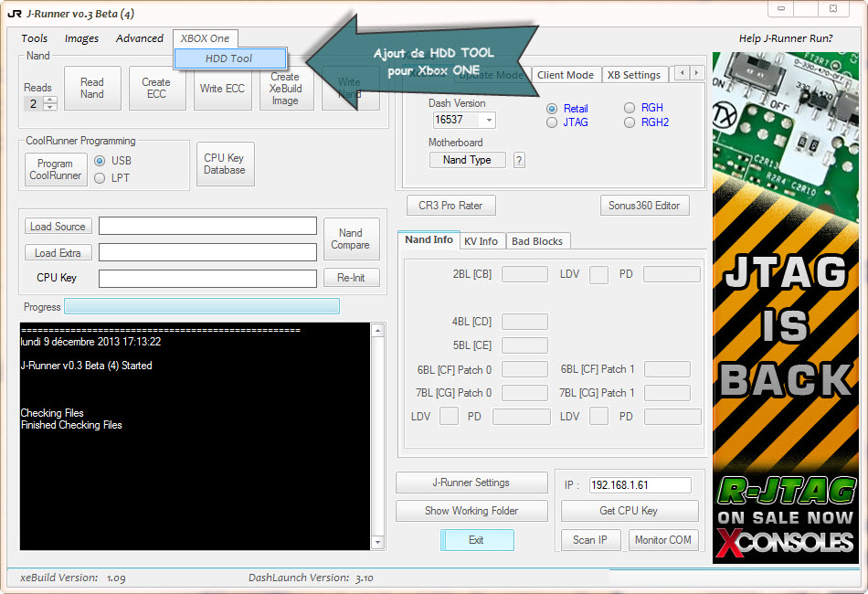Click the Progress bar
The width and height of the screenshot is (868, 594).
pos(202,307)
